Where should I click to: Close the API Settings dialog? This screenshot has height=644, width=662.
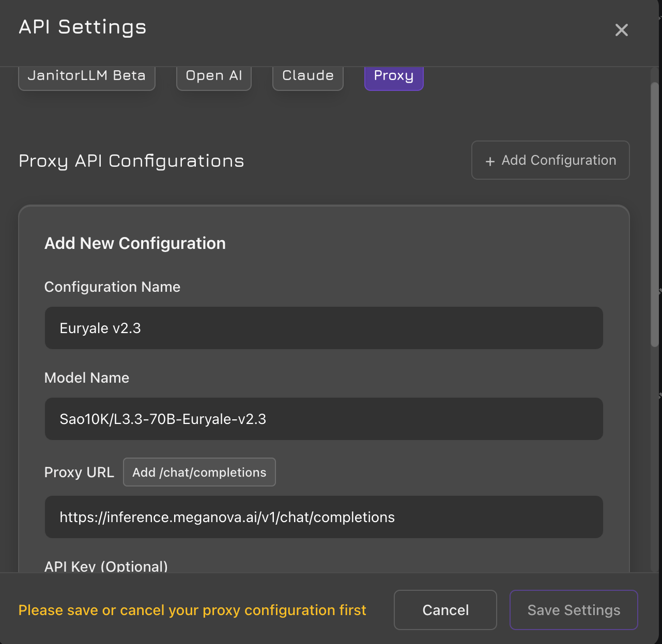tap(621, 30)
